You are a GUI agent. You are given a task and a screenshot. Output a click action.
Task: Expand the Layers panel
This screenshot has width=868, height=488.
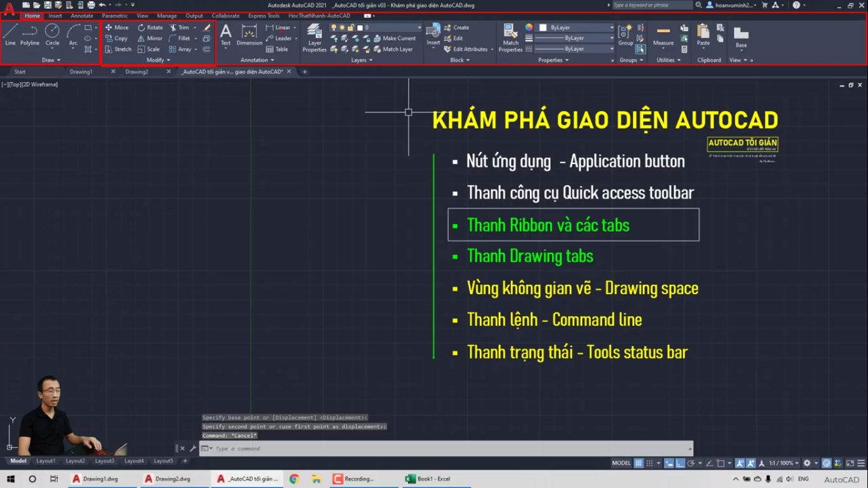(362, 60)
